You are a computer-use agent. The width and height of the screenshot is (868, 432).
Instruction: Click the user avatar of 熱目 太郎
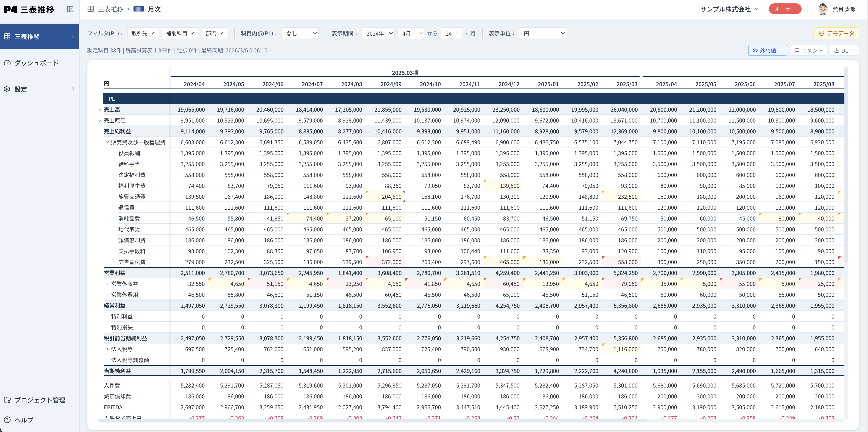pos(822,9)
